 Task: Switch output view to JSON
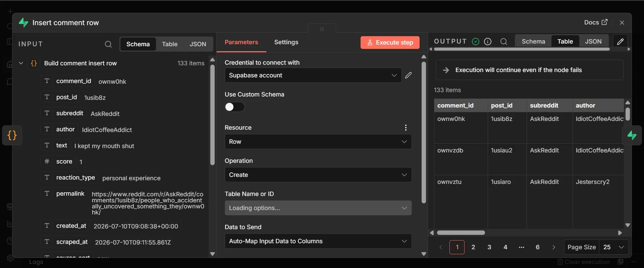[593, 42]
